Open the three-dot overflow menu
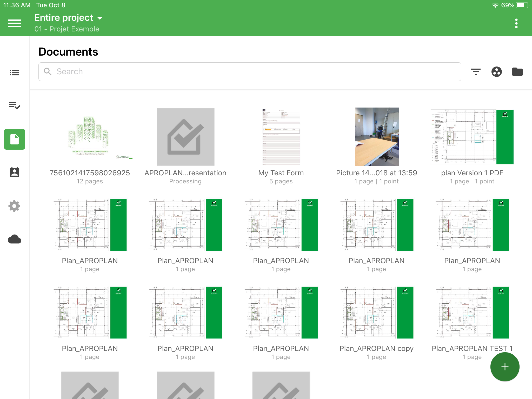The height and width of the screenshot is (399, 532). click(516, 23)
